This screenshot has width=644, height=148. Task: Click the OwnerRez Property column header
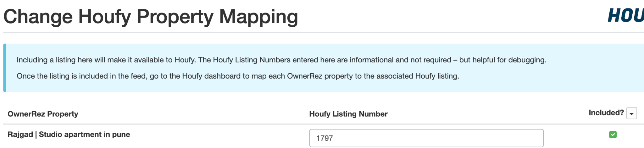[x=43, y=114]
